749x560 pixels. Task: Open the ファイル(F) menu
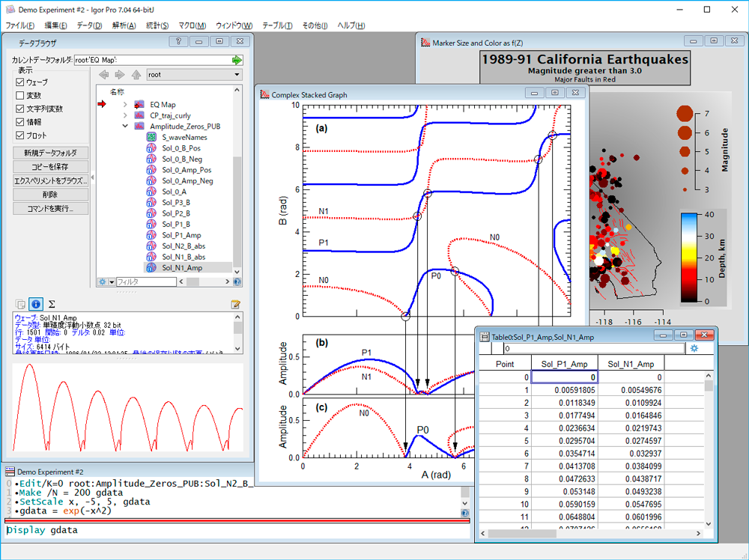click(19, 25)
